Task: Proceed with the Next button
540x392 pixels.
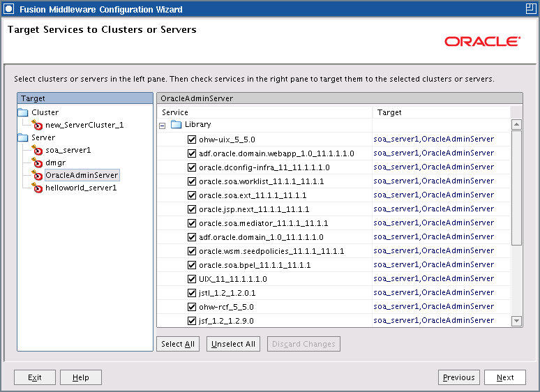Action: pos(505,377)
